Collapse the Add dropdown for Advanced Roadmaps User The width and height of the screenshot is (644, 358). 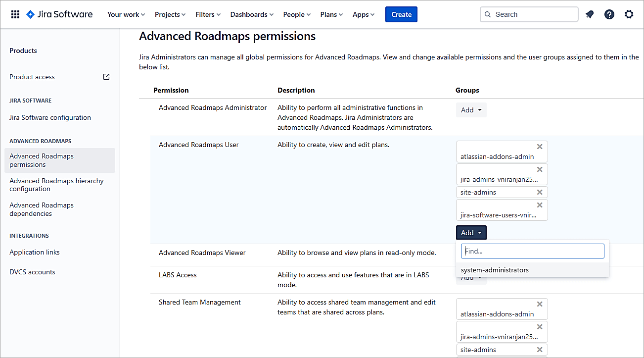point(471,233)
